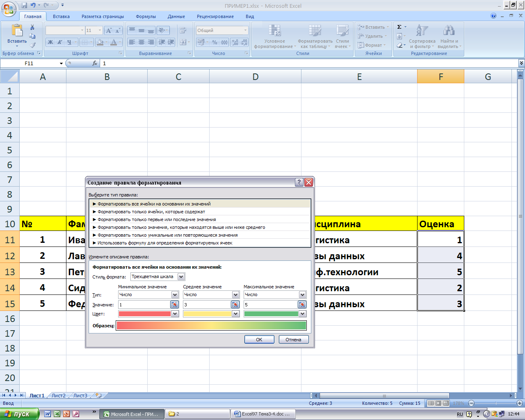
Task: Open Cell Styles (Стили ячеек) gallery
Action: pyautogui.click(x=342, y=37)
